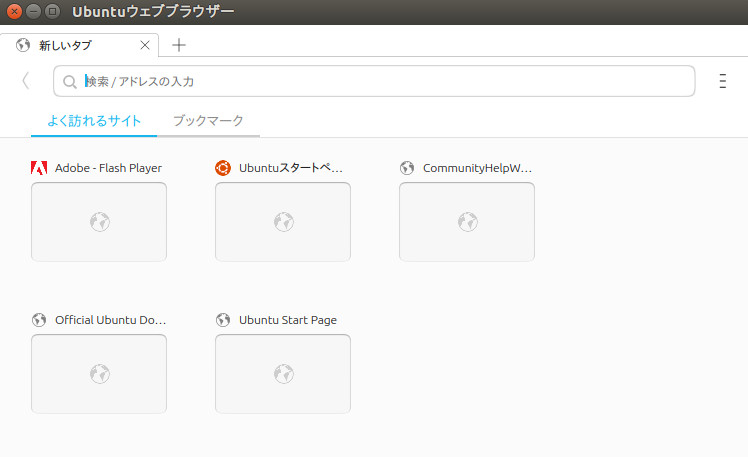Screen dimensions: 748x457
Task: Click the Ubuntu Start Page globe favicon
Action: [x=223, y=320]
